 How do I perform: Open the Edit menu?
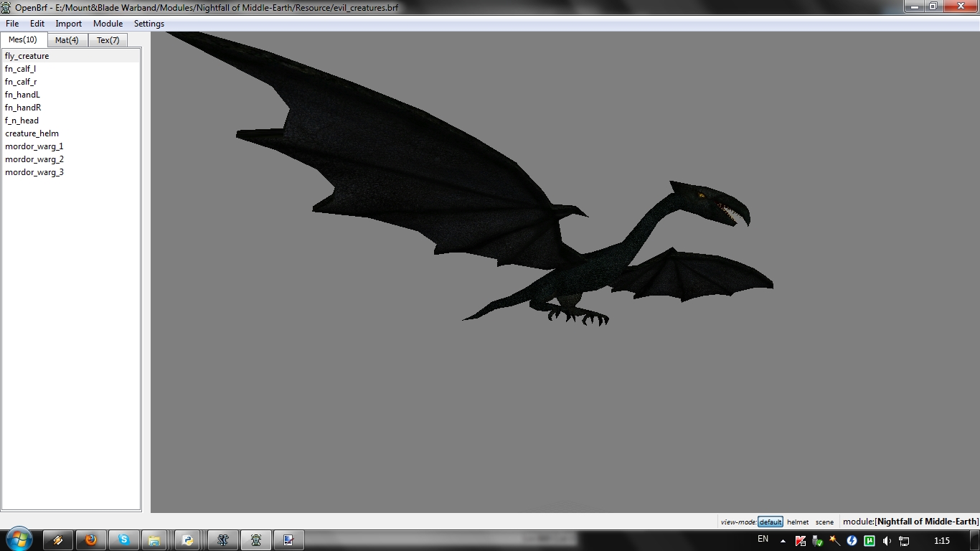(x=37, y=24)
